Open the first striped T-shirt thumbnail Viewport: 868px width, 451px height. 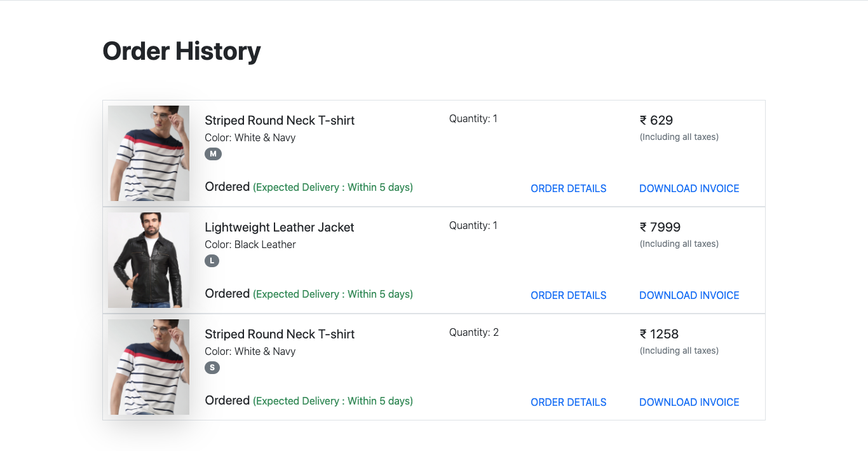(x=148, y=153)
